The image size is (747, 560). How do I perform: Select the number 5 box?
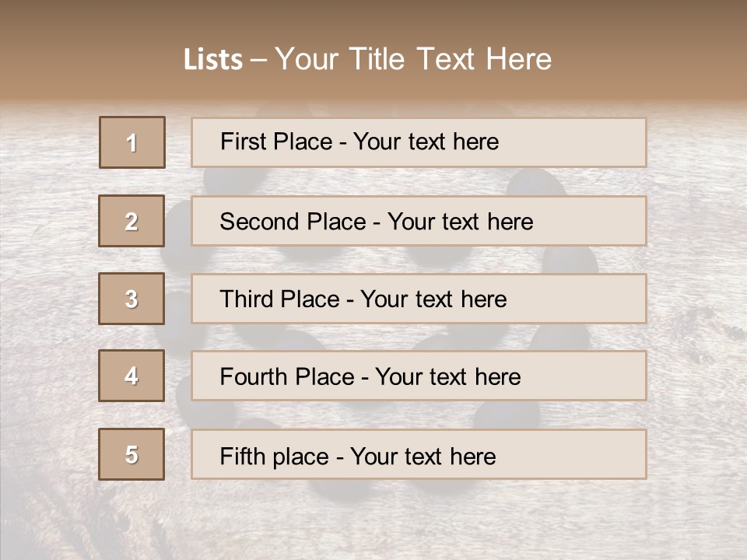click(132, 454)
